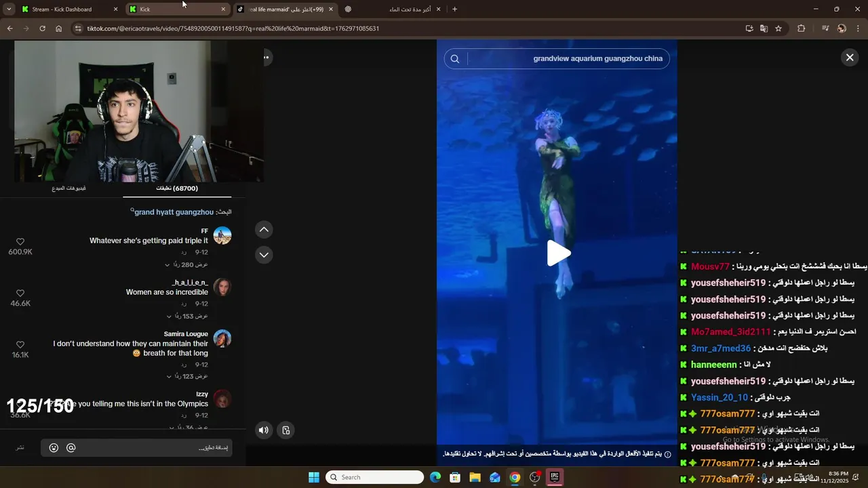The image size is (868, 488).
Task: Click the post comment button
Action: tap(20, 448)
